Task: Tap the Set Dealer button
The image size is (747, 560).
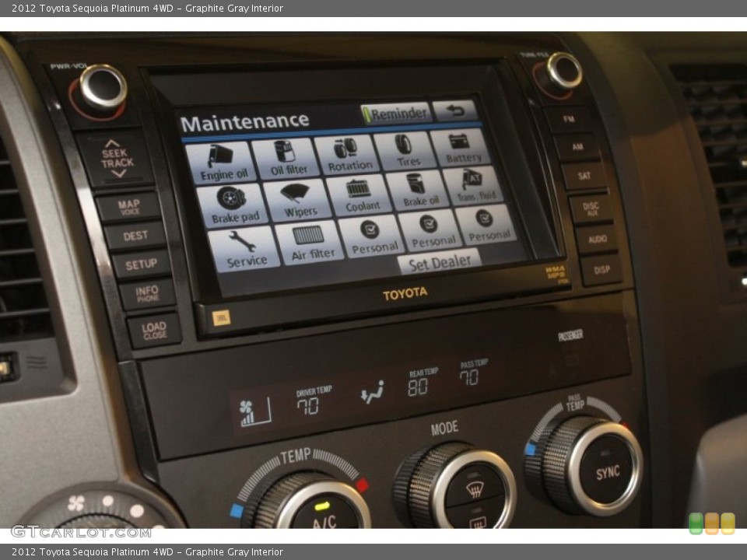Action: 439,262
